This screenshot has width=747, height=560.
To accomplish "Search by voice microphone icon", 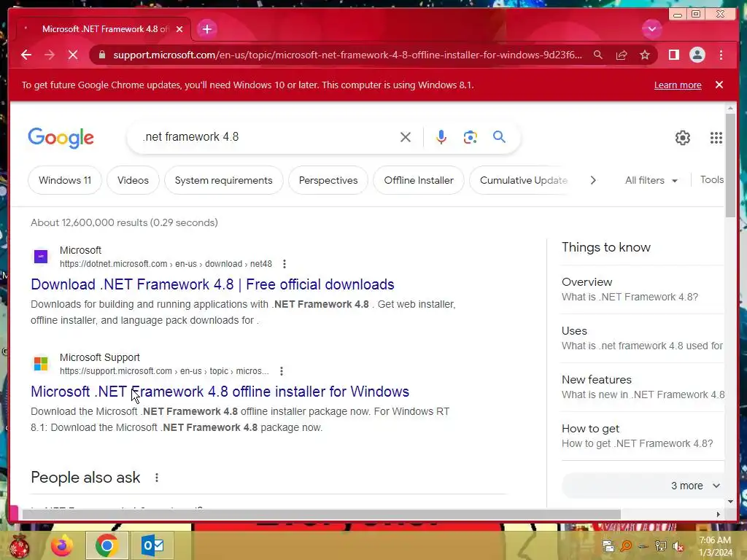I will click(441, 137).
